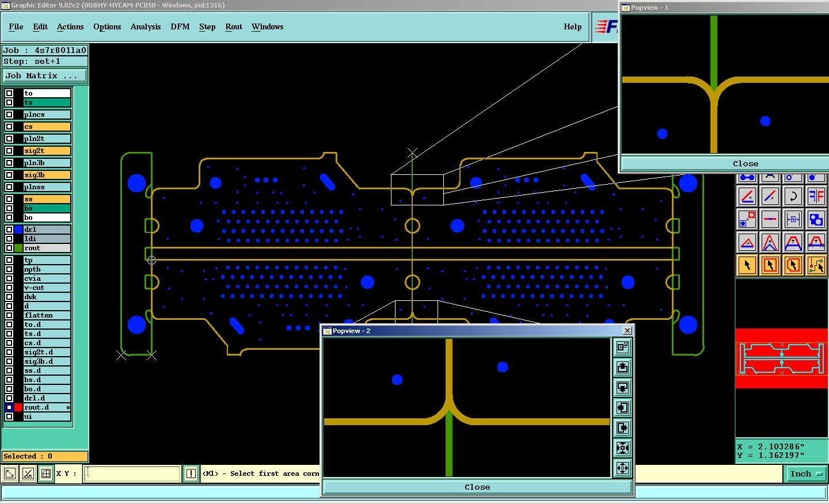Click the measure-distance tool with blue arrows

pos(793,219)
